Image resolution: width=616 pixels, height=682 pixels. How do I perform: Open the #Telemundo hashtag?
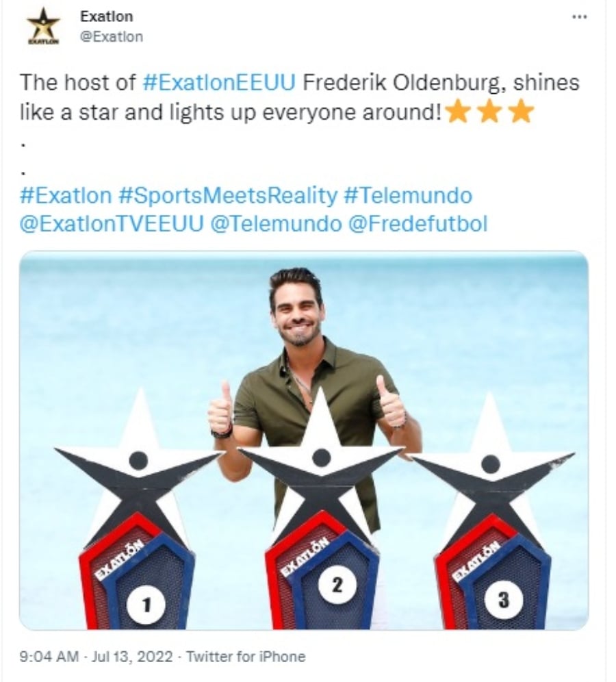tap(408, 195)
